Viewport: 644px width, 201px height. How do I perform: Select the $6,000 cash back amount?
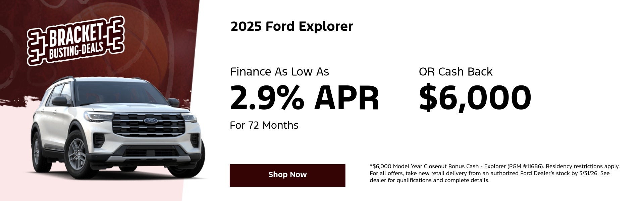click(475, 97)
